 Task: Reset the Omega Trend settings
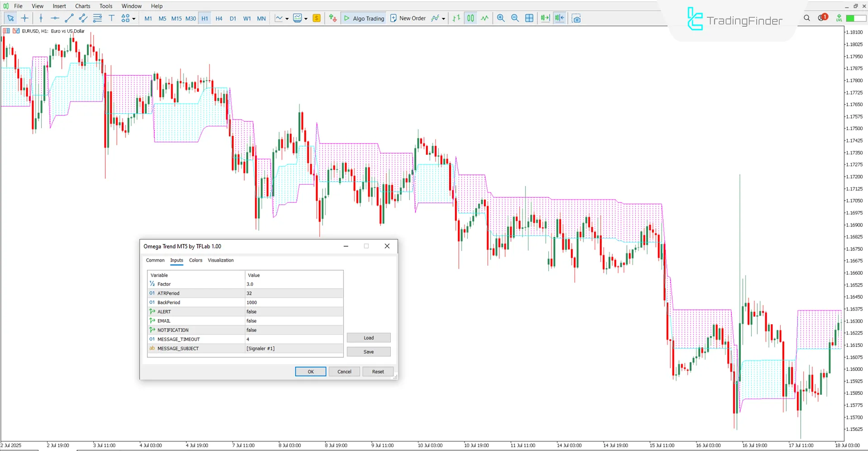[x=377, y=371]
